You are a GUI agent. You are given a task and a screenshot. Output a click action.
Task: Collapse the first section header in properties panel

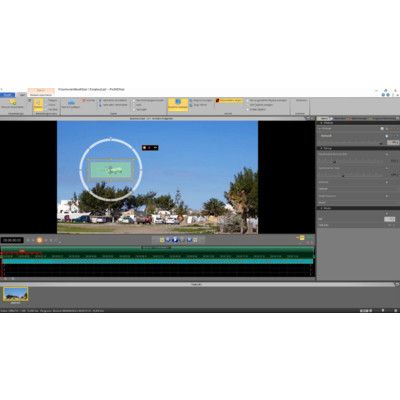pos(357,123)
